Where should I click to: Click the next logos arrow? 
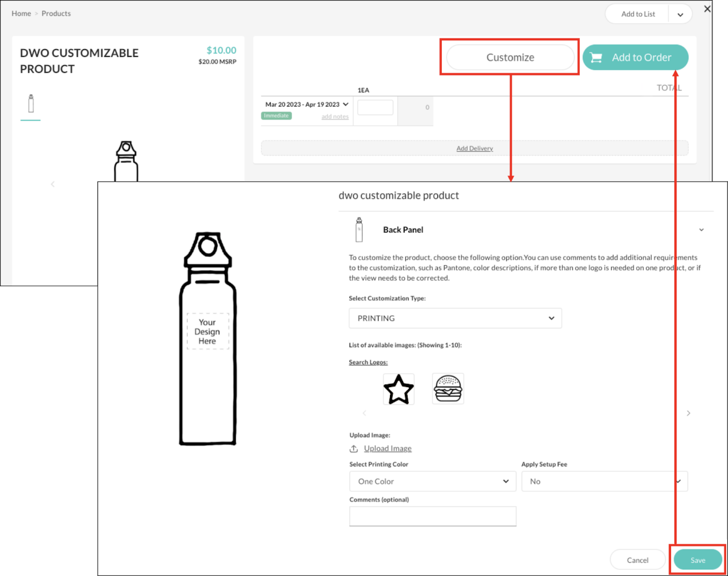(689, 413)
